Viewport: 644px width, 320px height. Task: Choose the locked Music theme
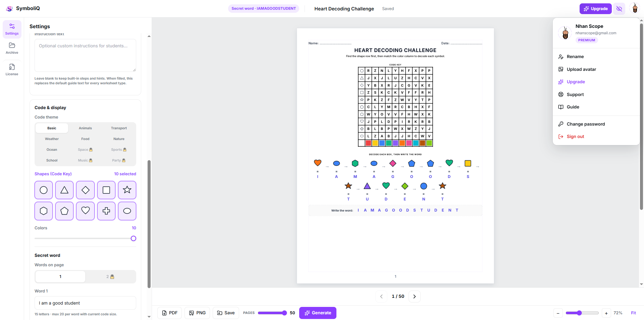tap(86, 160)
